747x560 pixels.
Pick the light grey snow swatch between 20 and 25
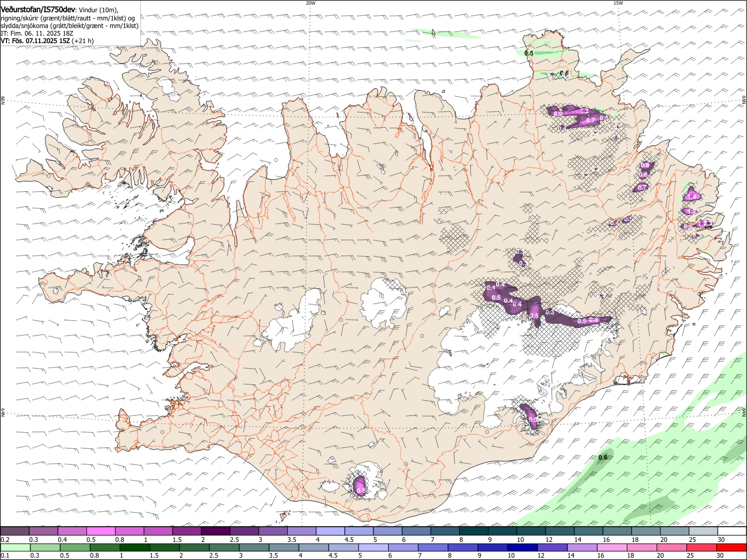(675, 531)
